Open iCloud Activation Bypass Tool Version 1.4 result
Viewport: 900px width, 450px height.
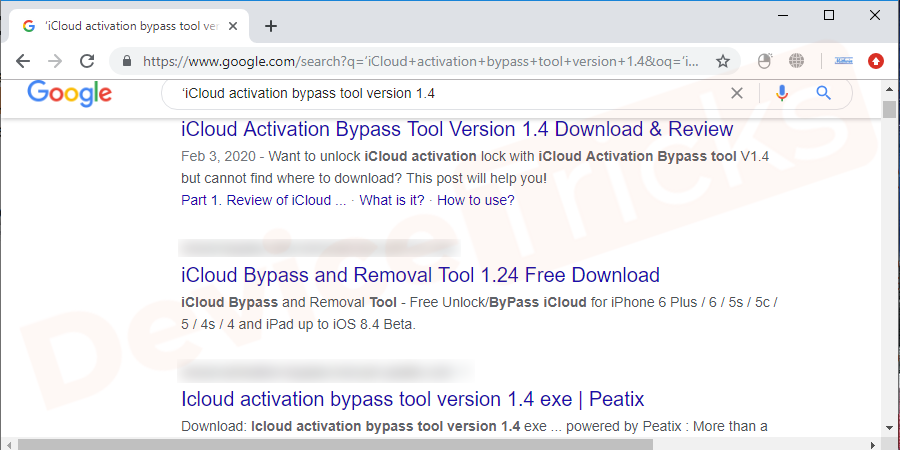[x=457, y=129]
